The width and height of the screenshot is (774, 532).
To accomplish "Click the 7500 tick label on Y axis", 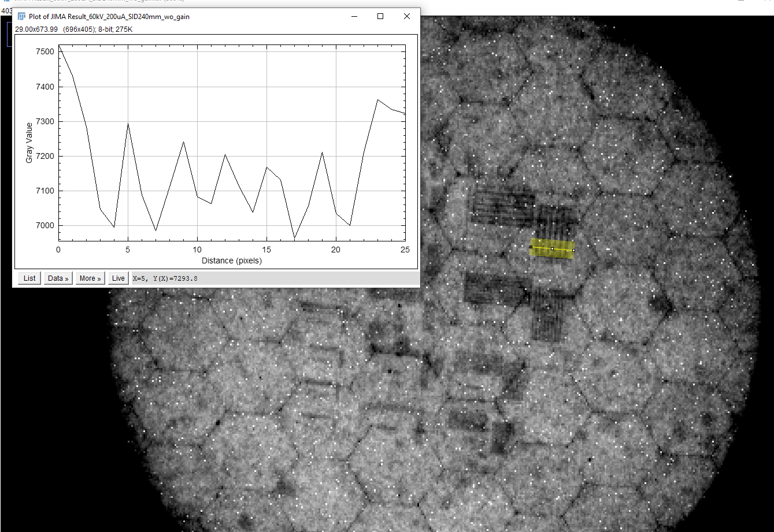I will [45, 52].
